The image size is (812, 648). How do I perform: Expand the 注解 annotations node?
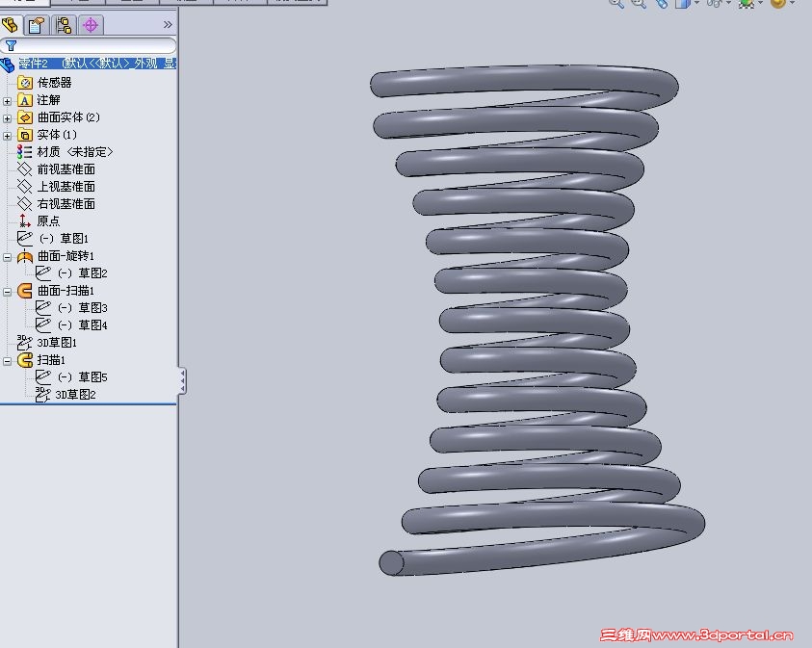pyautogui.click(x=7, y=101)
